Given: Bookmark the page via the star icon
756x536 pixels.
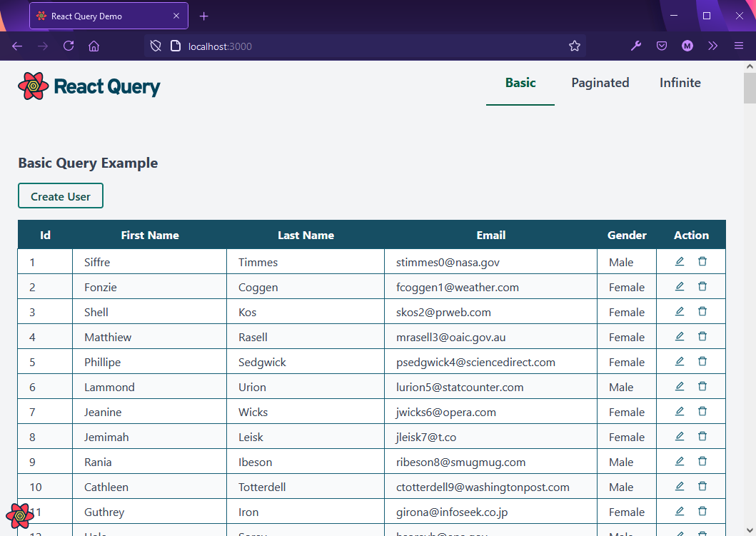Looking at the screenshot, I should pos(575,46).
